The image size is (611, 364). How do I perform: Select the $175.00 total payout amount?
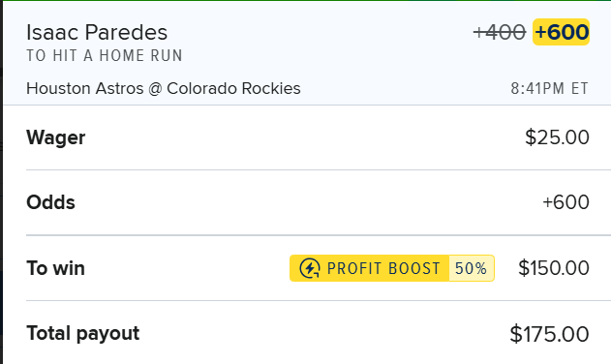pos(549,334)
